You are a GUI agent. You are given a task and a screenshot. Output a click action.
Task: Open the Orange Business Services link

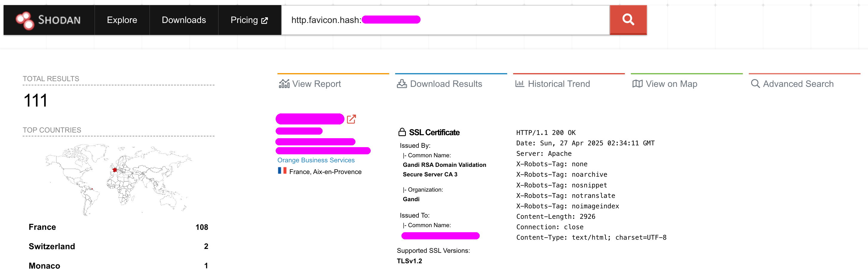click(x=316, y=160)
